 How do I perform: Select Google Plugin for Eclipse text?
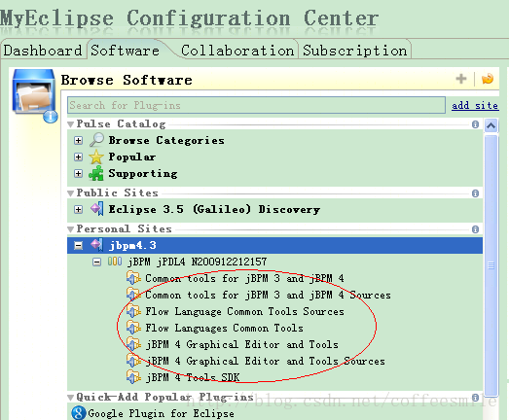[x=161, y=413]
